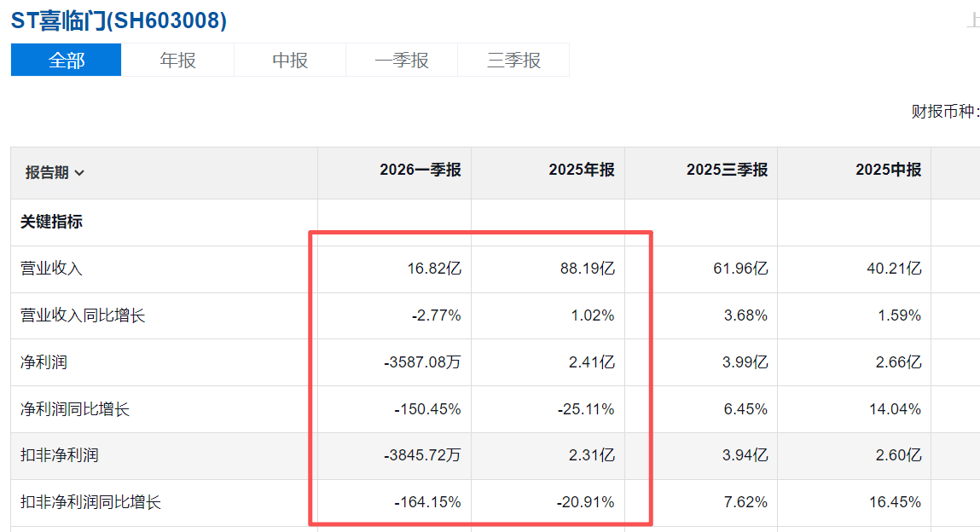Select the 全部 tab
980x532 pixels.
[x=67, y=60]
